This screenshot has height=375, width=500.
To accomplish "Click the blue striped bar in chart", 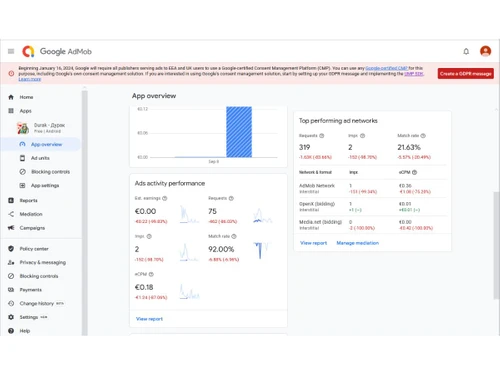I will coord(239,132).
